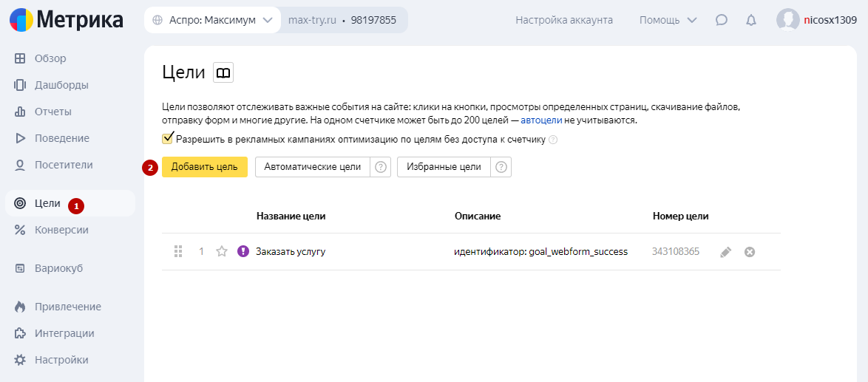Click the purple warning icon on Заказать услугу

coord(243,251)
